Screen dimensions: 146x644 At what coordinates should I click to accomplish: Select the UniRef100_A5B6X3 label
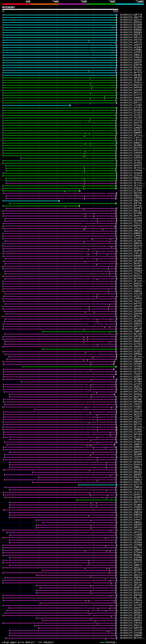click(131, 55)
